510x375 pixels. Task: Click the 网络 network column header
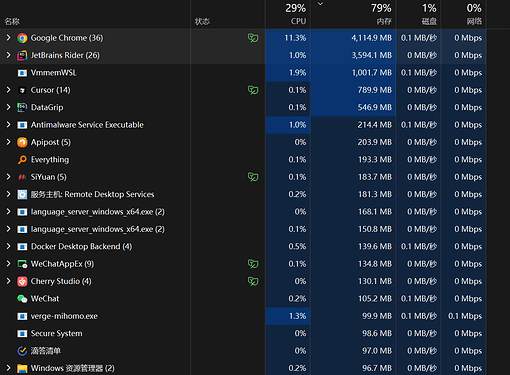[x=464, y=14]
